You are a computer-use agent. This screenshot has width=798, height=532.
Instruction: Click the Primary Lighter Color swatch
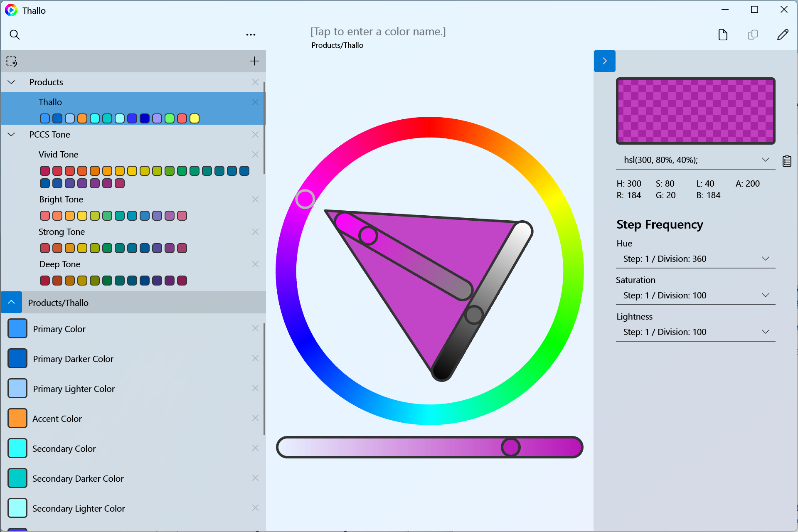tap(17, 388)
